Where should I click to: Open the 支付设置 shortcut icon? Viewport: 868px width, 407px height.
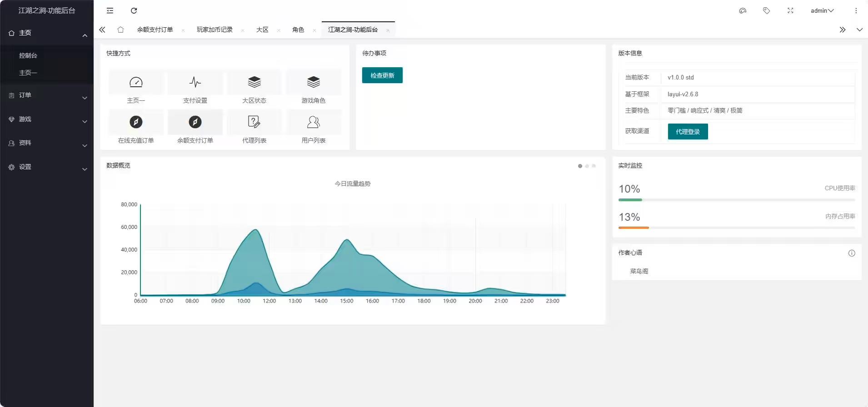pyautogui.click(x=195, y=82)
